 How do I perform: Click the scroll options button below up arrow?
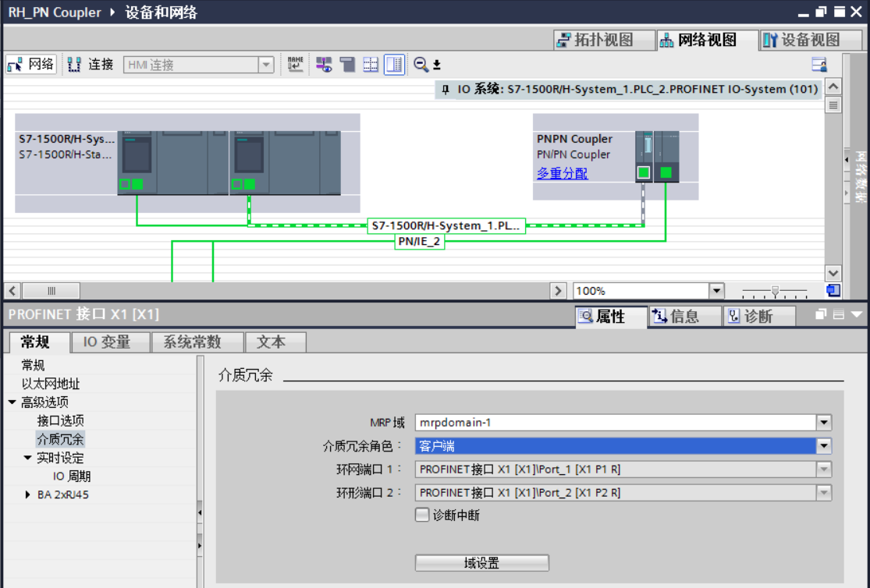pos(833,104)
